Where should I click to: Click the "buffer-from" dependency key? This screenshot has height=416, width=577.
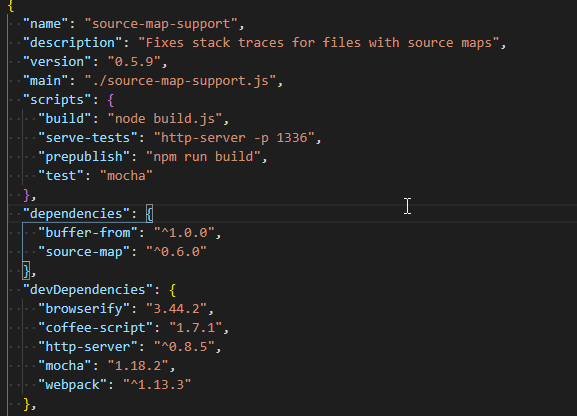(x=88, y=233)
